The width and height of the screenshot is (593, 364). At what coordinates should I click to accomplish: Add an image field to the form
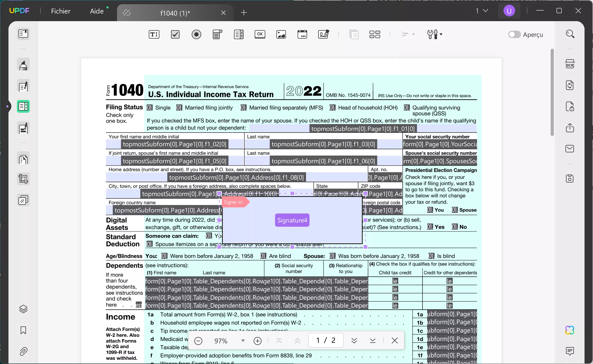[281, 34]
